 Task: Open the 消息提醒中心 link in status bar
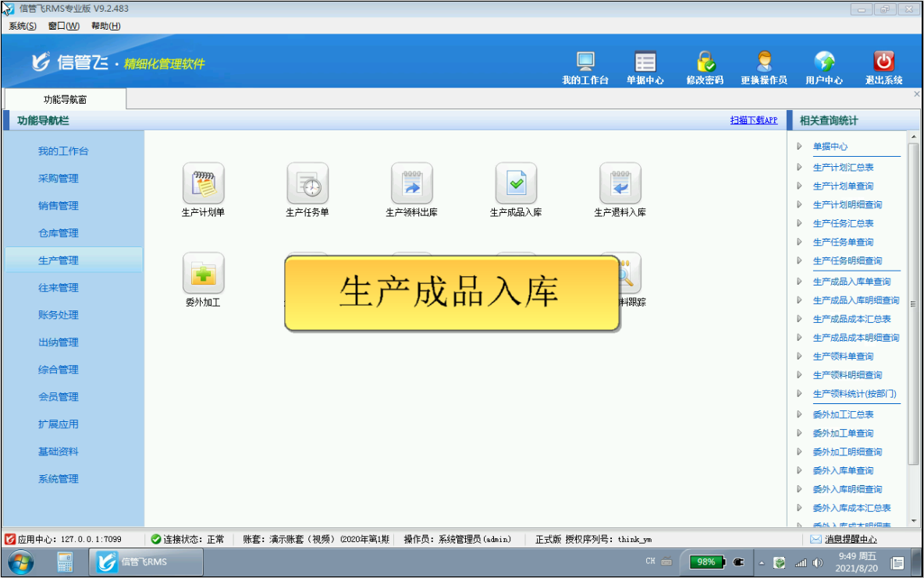(850, 539)
